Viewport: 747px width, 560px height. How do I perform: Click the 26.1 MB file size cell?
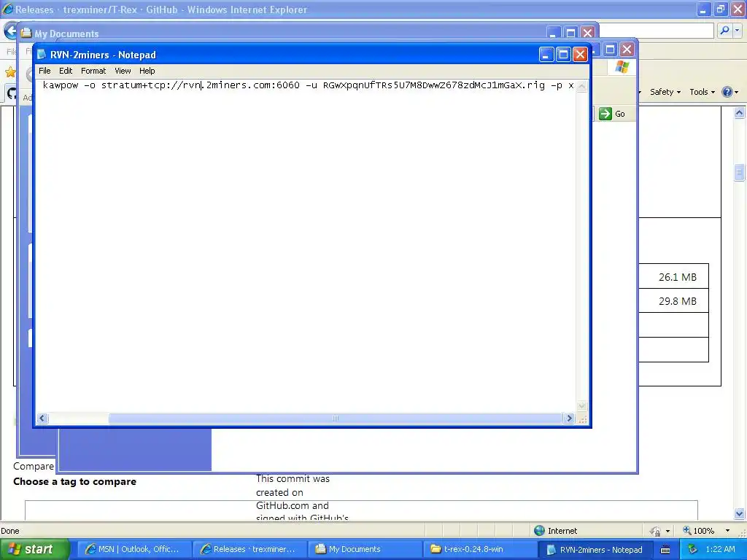point(677,276)
